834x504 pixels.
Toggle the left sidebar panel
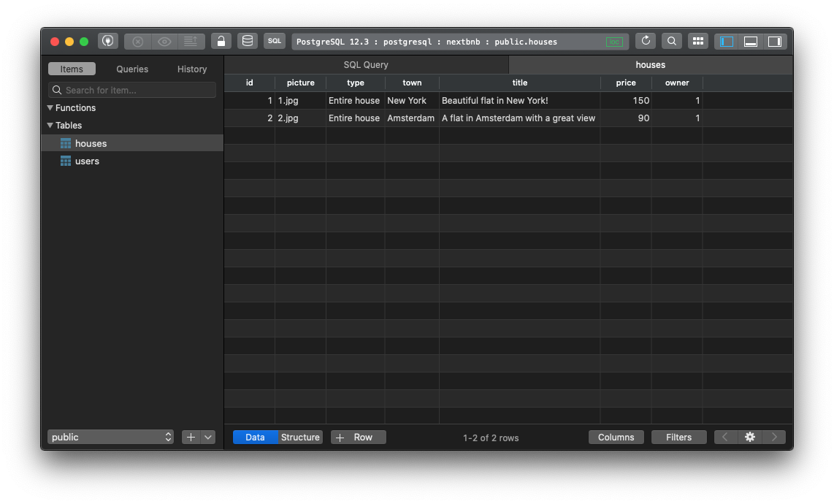pos(727,42)
